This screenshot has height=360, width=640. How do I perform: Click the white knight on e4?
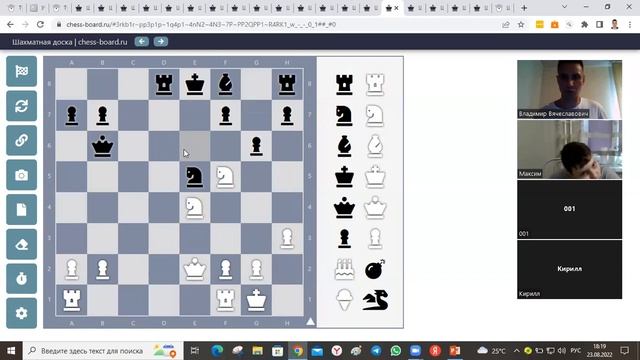tap(194, 208)
